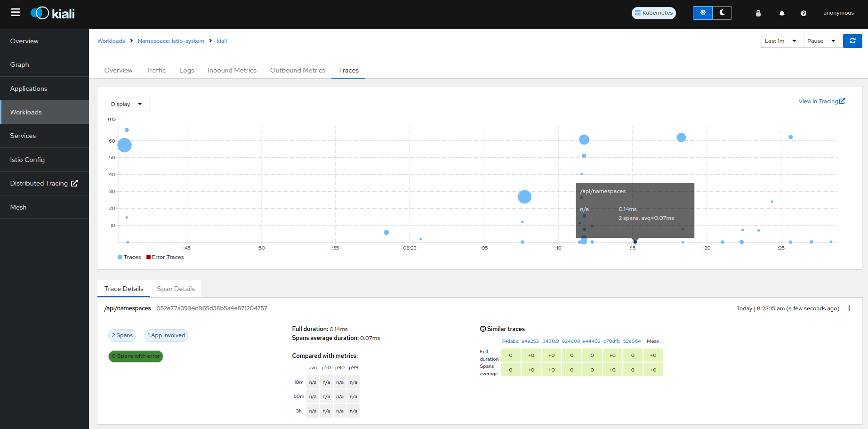This screenshot has height=429, width=868.
Task: Open the notifications bell
Action: click(782, 13)
